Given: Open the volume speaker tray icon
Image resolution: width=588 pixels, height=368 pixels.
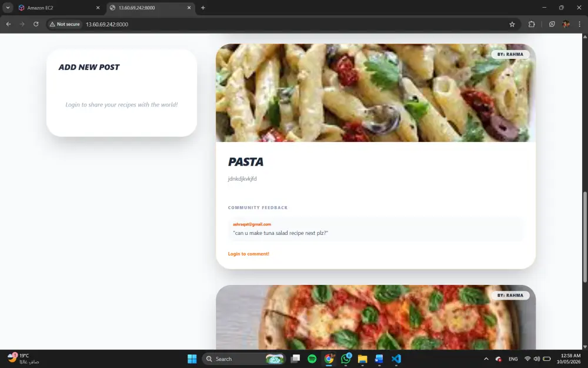Looking at the screenshot, I should [537, 359].
